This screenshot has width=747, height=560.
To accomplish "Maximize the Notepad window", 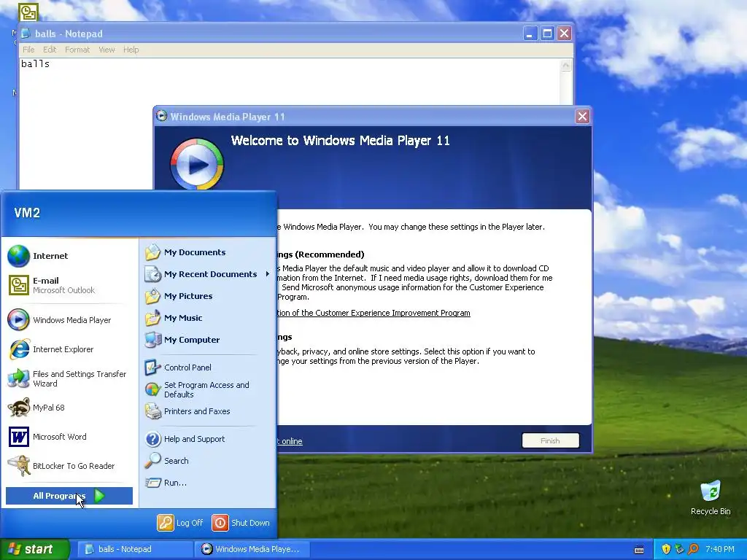I will (x=547, y=34).
